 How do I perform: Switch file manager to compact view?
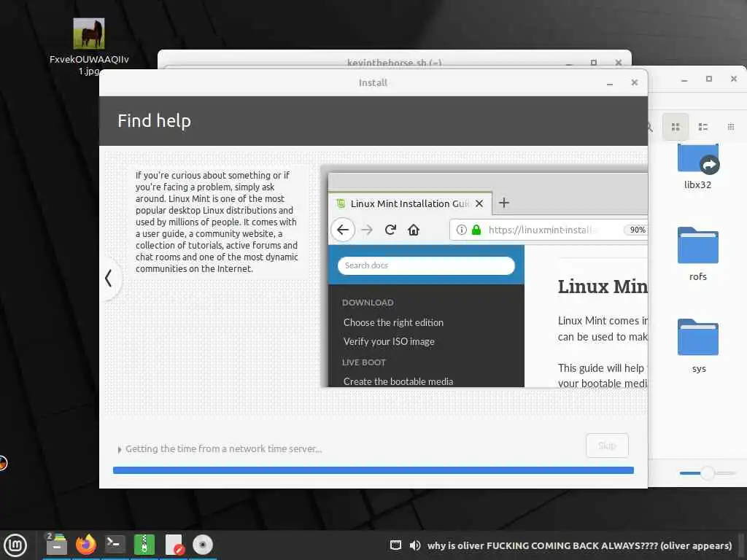[x=730, y=127]
